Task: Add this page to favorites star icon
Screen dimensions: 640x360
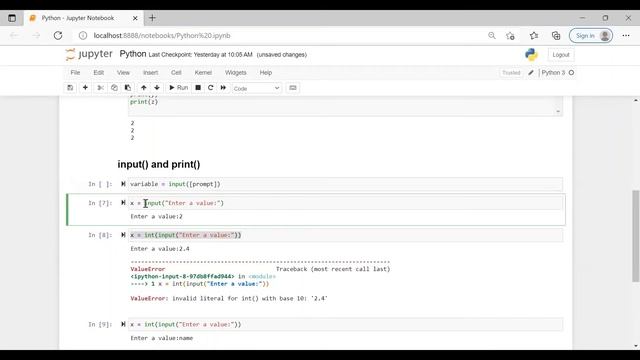Action: (x=510, y=36)
